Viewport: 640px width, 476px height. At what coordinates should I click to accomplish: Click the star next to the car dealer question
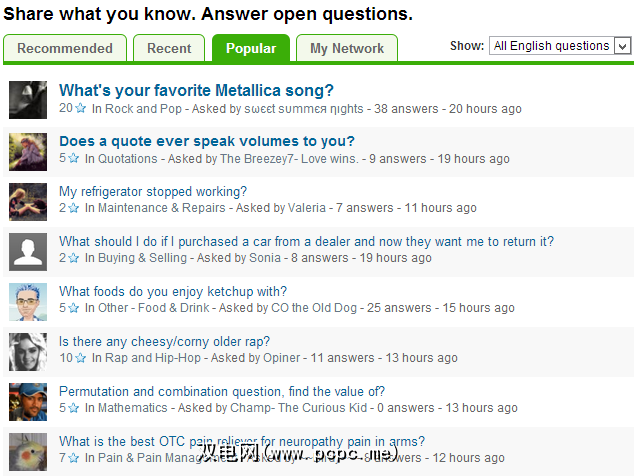tap(73, 258)
